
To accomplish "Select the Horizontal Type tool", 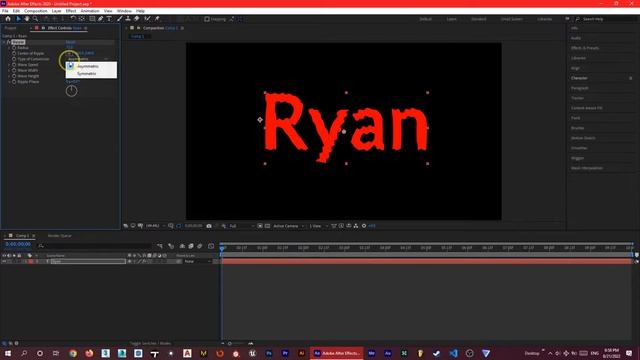I will [109, 19].
